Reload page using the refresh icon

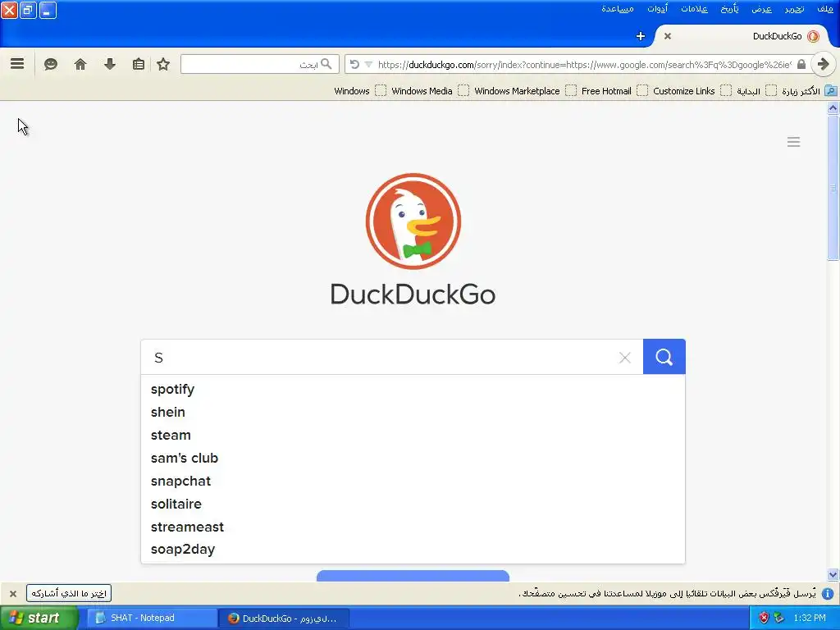(354, 64)
